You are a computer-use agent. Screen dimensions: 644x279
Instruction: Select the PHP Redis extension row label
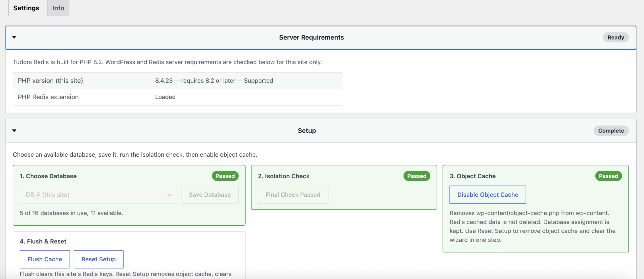(48, 97)
